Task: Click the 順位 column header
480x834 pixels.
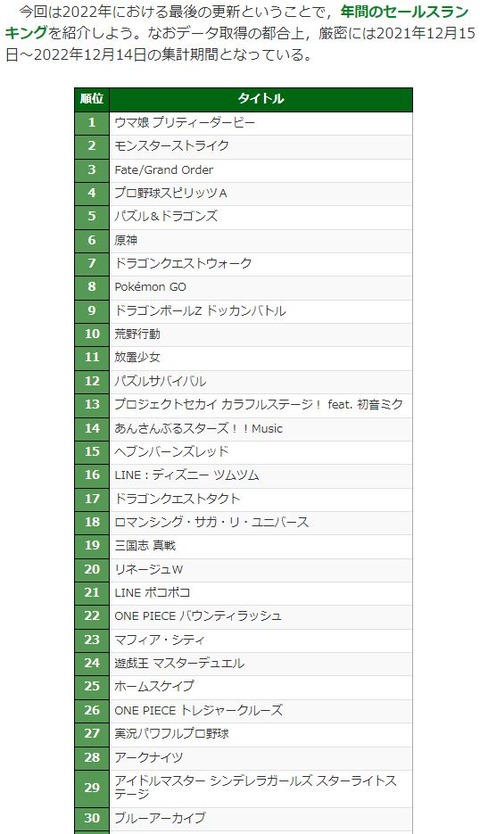Action: tap(92, 99)
